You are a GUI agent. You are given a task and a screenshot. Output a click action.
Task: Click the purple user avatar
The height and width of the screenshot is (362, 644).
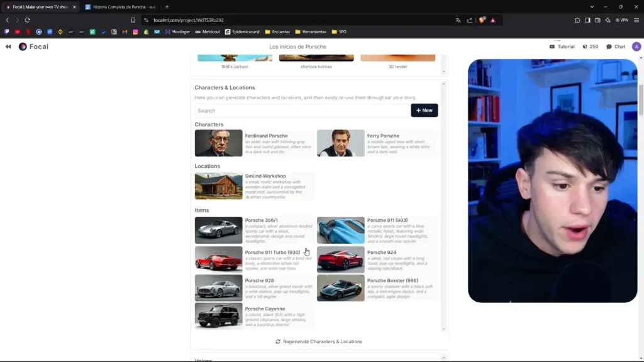[636, 46]
